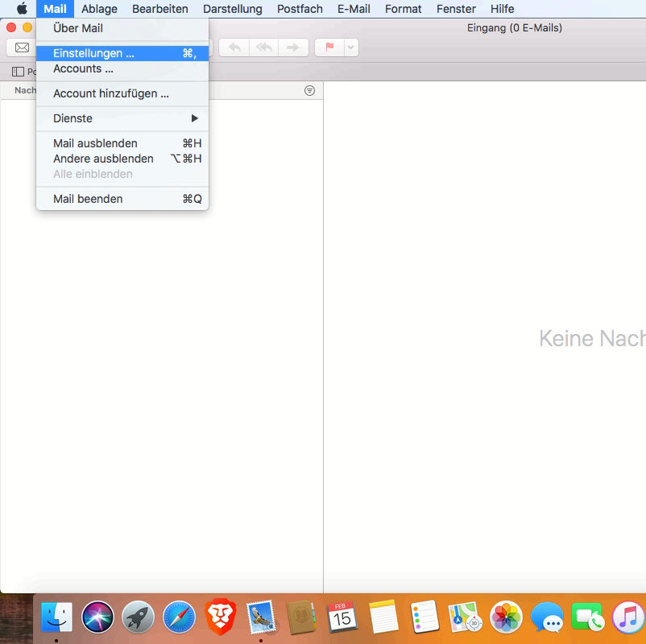Select Mail beenden to quit

[122, 199]
